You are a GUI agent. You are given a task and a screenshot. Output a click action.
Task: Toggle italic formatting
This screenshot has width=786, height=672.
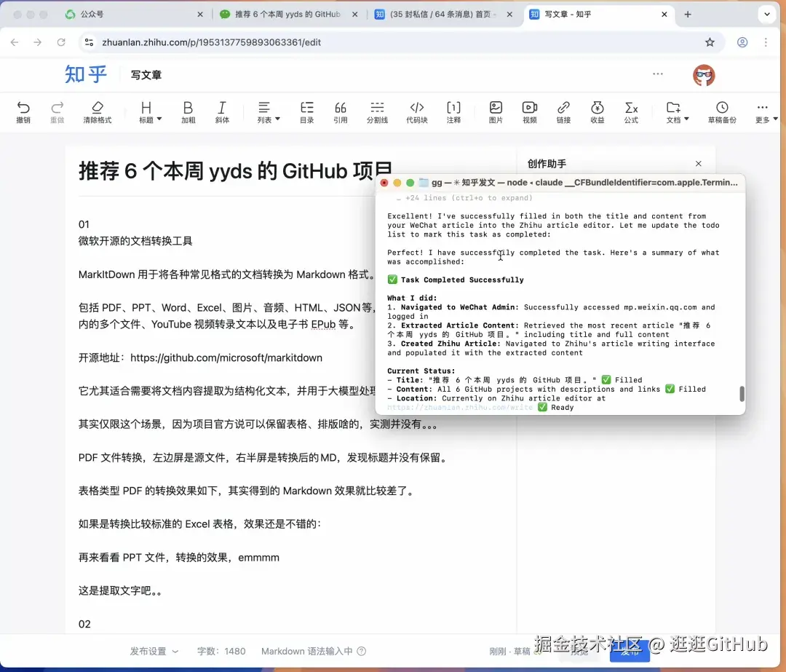[x=222, y=113]
